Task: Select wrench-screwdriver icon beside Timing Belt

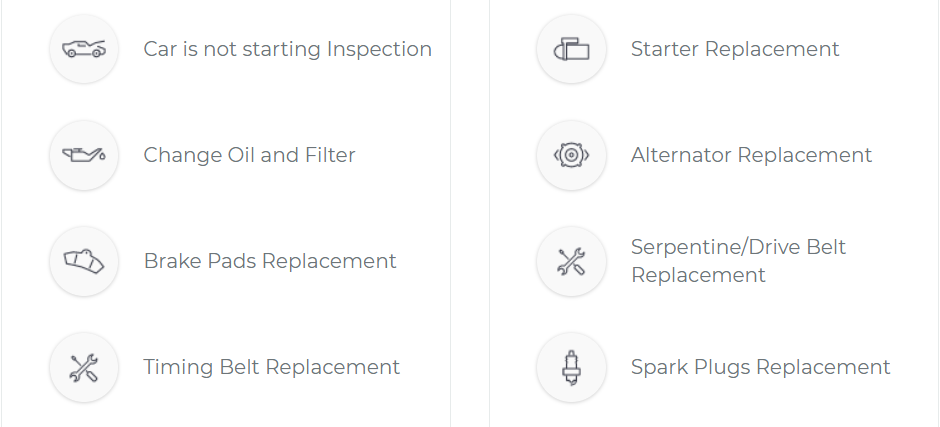Action: [x=84, y=368]
